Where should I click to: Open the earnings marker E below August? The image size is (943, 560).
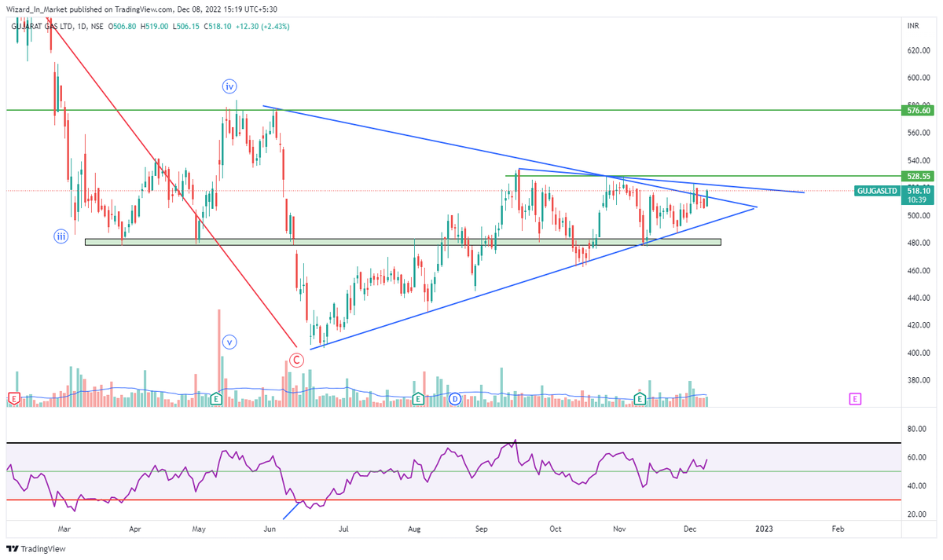point(418,399)
